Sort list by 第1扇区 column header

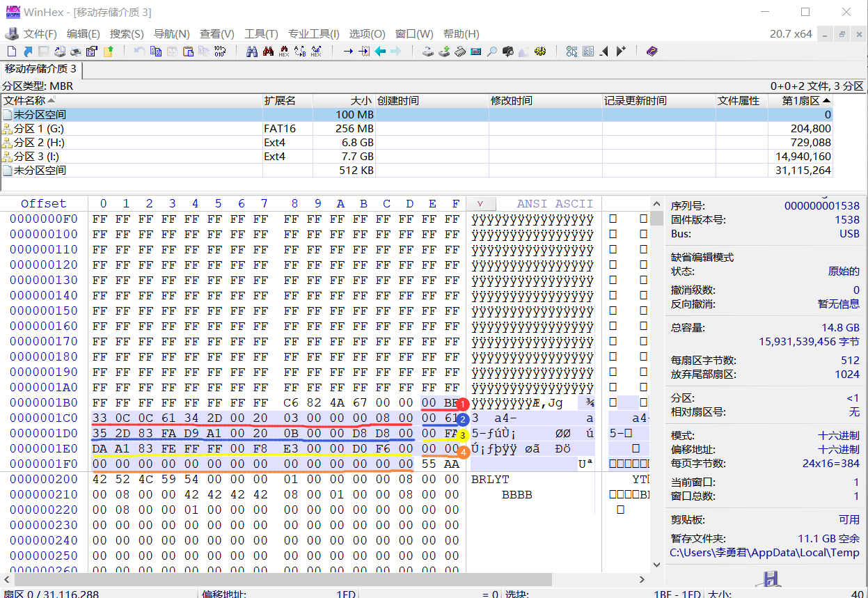800,101
